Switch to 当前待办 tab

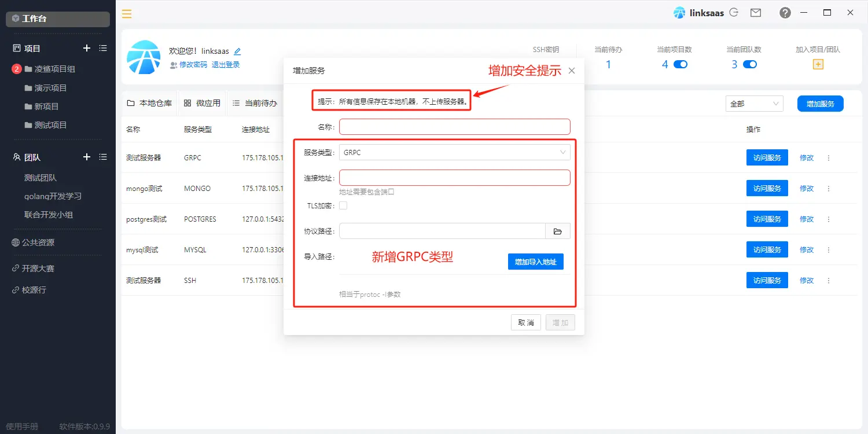click(255, 103)
